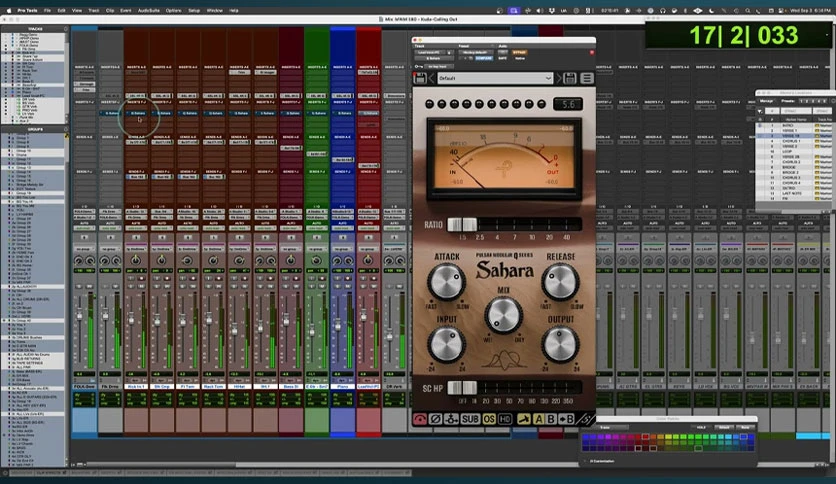Click the stereo link routing icon in Sahara
836x484 pixels.
click(x=452, y=419)
